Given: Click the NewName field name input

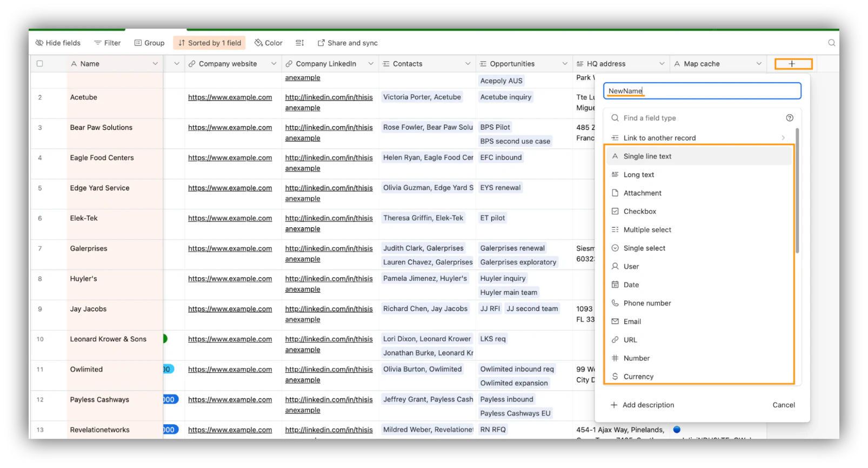Looking at the screenshot, I should (x=702, y=91).
